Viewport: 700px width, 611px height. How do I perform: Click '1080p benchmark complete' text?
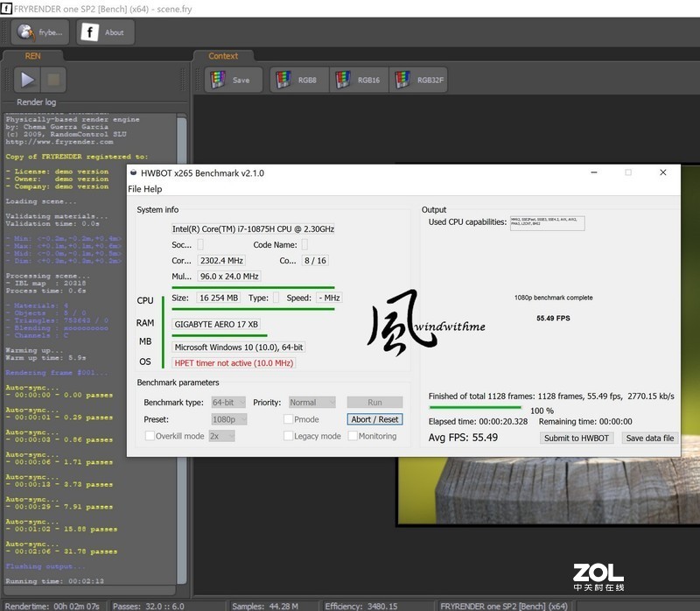pos(554,298)
